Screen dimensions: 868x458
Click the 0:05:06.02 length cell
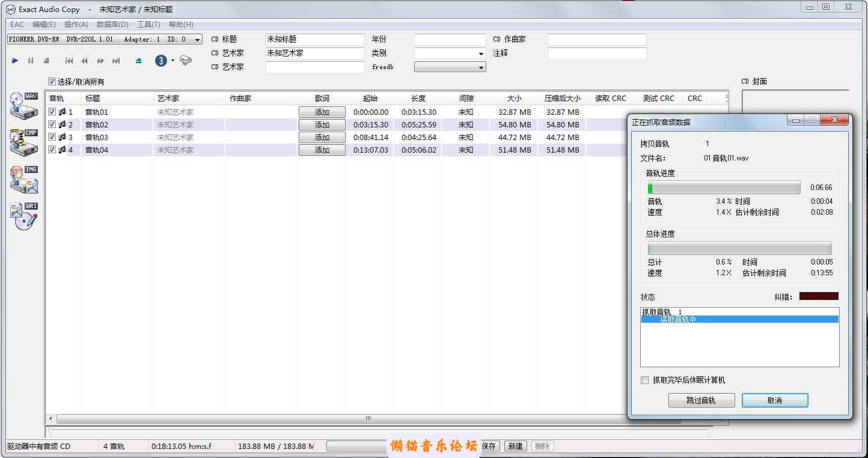pyautogui.click(x=419, y=150)
